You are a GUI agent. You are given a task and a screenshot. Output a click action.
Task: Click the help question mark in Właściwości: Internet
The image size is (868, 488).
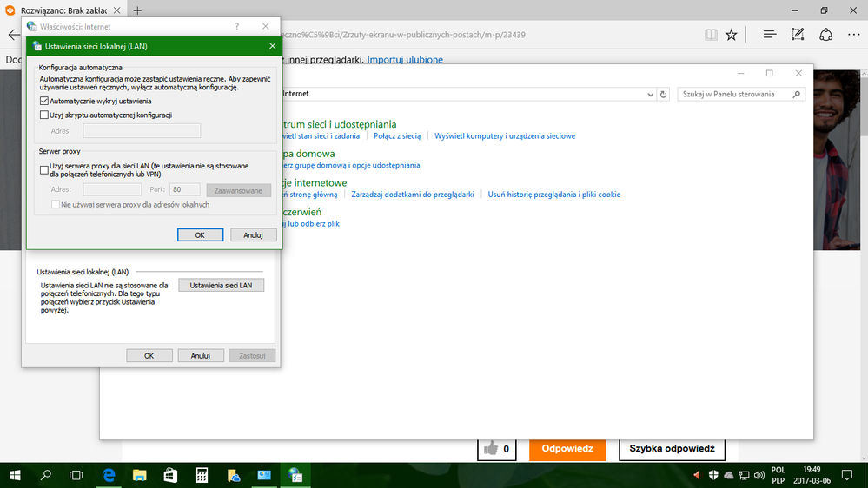[x=237, y=27]
